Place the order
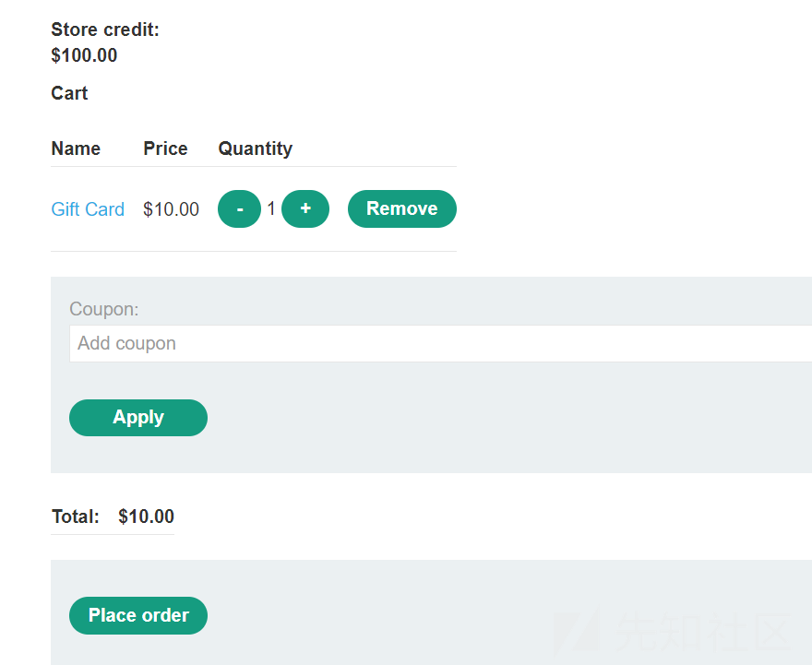The image size is (812, 665). (x=138, y=616)
